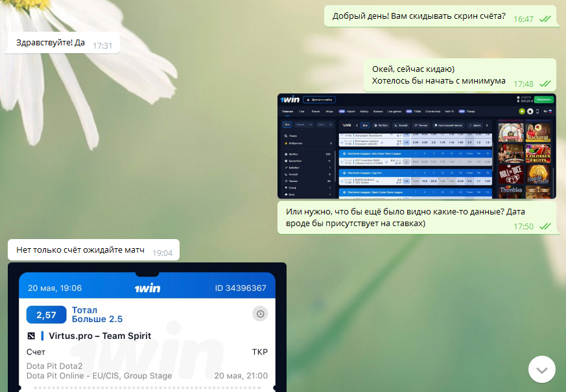Screen dimensions: 566x392
Task: Click 'Тотал Больше 2.5' bet type
Action: (x=97, y=314)
